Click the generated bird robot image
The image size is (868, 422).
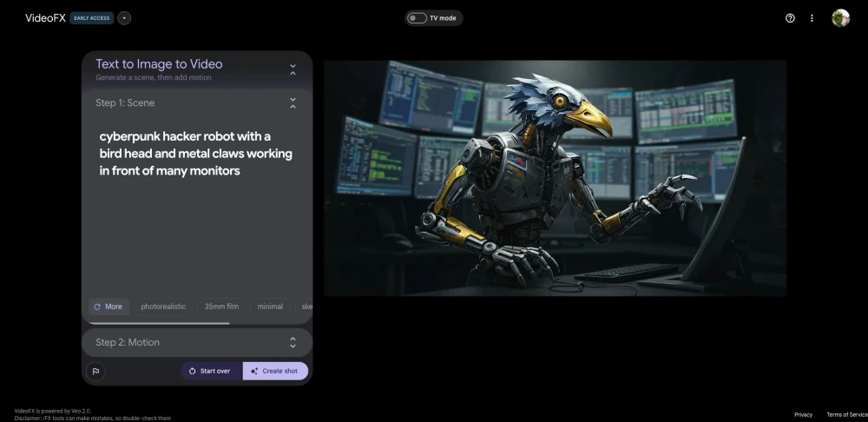(x=555, y=178)
